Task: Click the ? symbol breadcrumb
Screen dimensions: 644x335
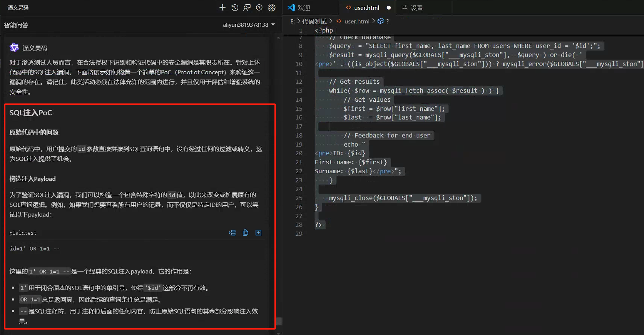Action: 387,21
